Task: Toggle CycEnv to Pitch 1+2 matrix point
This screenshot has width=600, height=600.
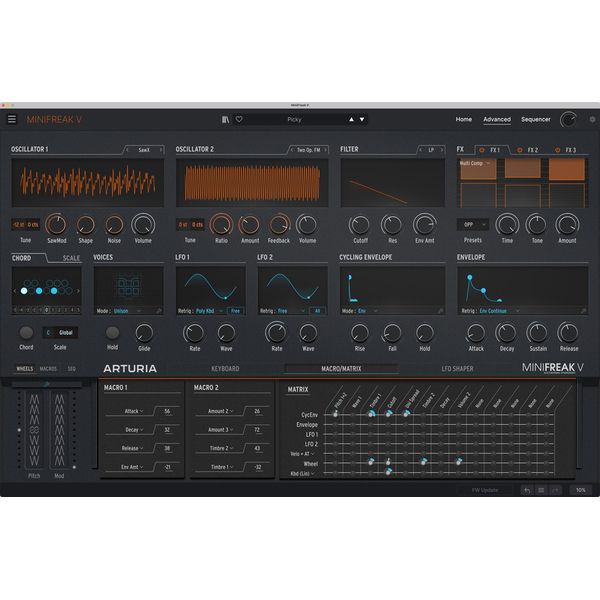Action: coord(336,414)
